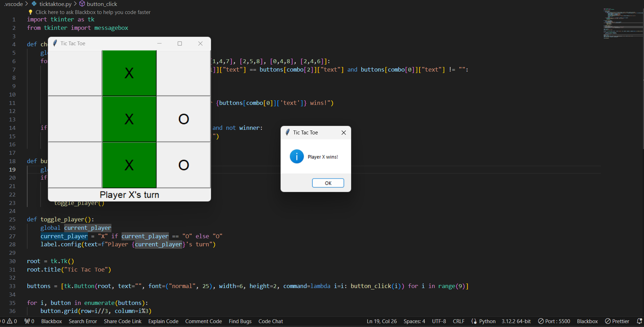644x327 pixels.
Task: Click the feather icon in game window title
Action: pyautogui.click(x=55, y=43)
